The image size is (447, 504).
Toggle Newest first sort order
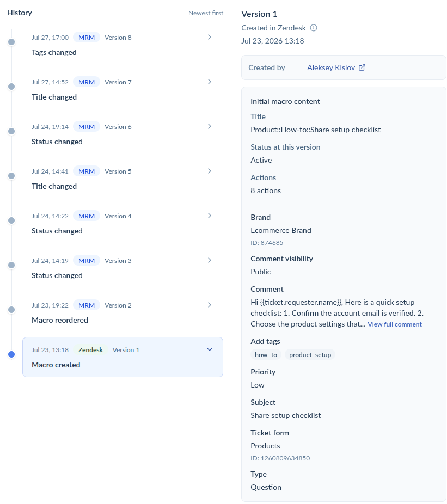tap(205, 13)
